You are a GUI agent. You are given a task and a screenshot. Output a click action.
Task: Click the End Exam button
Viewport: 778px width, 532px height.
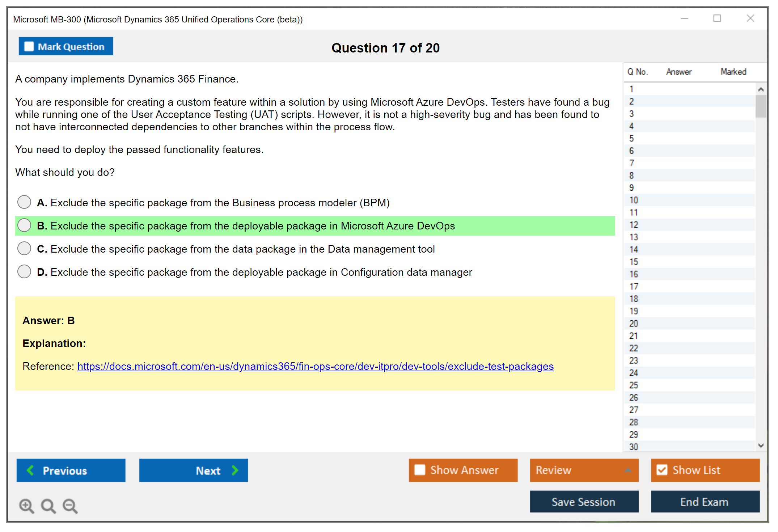[705, 502]
